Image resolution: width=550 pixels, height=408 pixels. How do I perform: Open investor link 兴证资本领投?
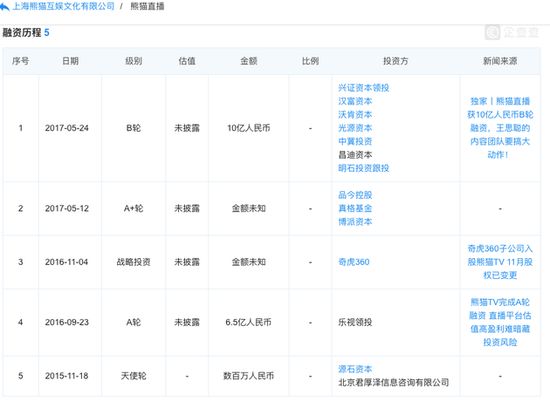(x=364, y=88)
